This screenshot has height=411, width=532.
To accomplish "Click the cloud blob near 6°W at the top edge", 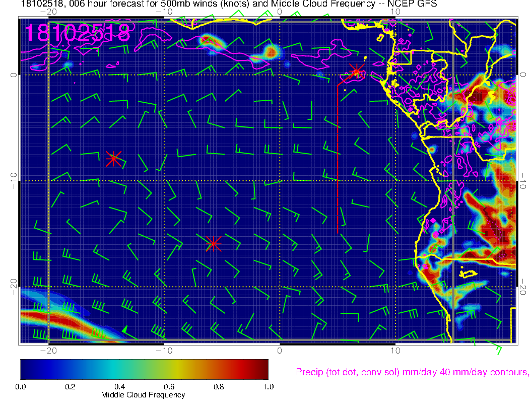I will click(207, 40).
